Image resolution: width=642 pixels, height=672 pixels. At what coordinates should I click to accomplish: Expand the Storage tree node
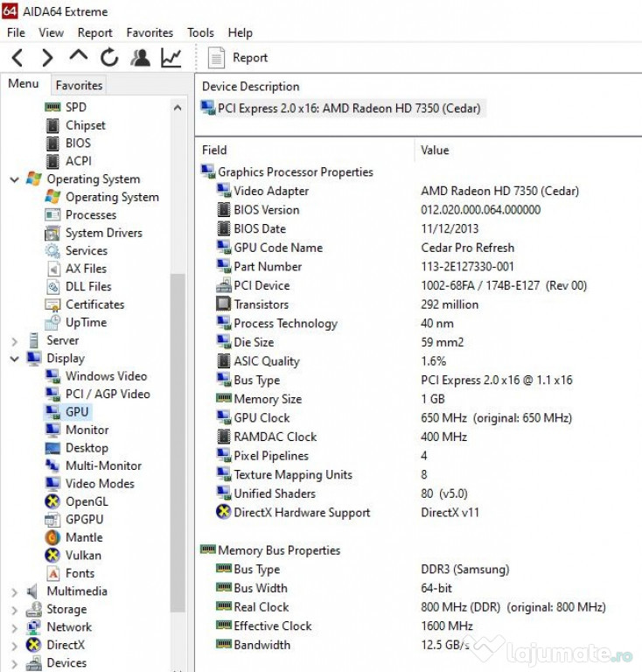tap(15, 610)
